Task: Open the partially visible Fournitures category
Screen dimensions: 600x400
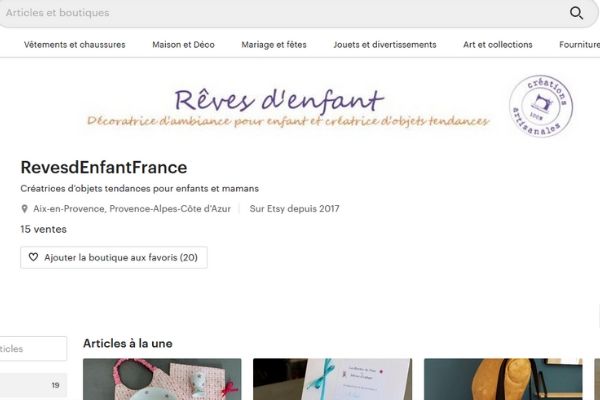Action: coord(579,45)
